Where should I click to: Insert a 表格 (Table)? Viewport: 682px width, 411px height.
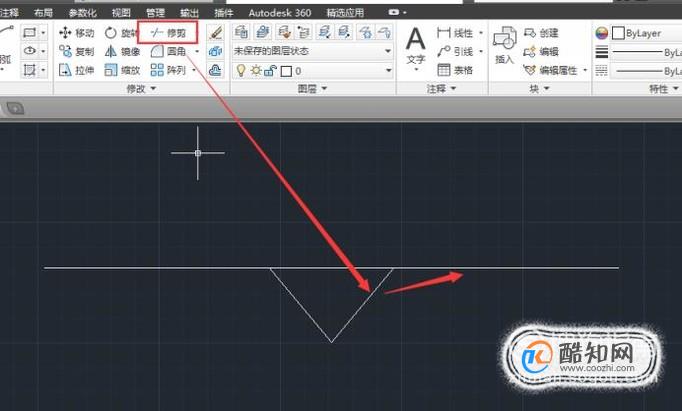coord(455,70)
